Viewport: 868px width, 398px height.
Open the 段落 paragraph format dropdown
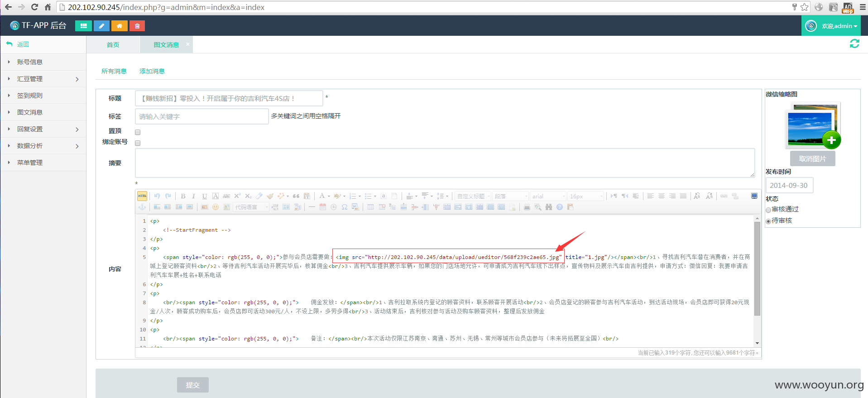[x=510, y=196]
